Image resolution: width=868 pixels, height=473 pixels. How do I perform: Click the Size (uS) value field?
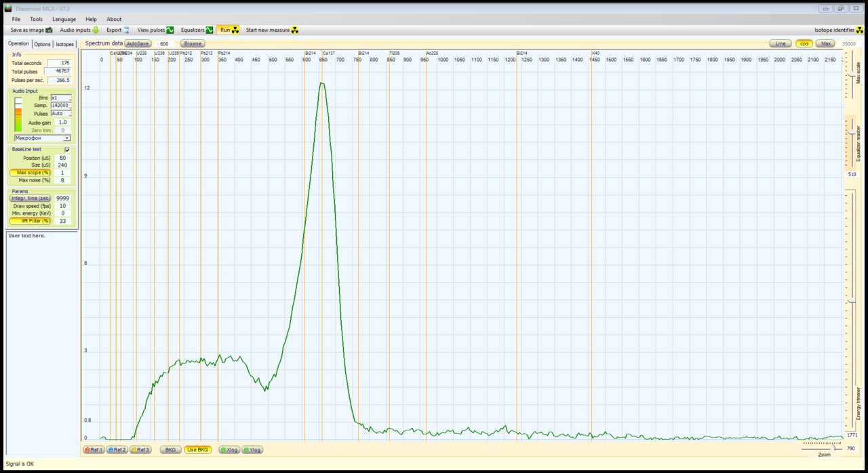[62, 165]
